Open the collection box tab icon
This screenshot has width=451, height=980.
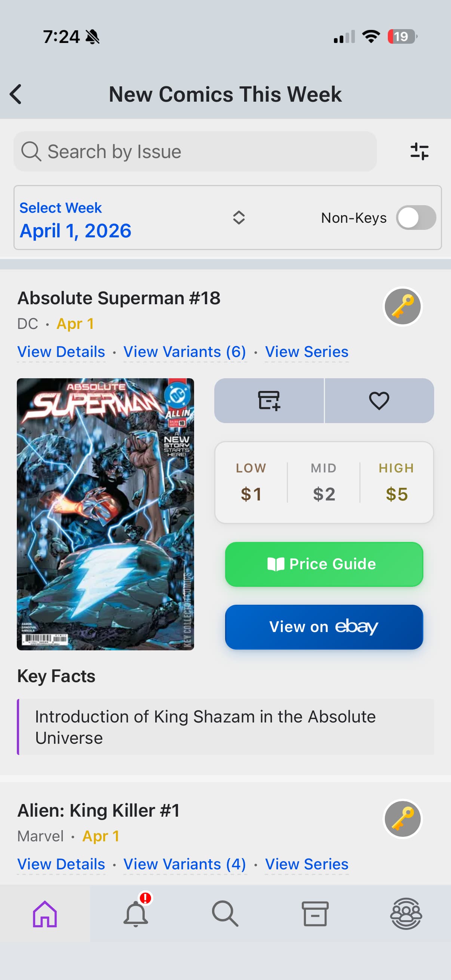click(x=315, y=914)
